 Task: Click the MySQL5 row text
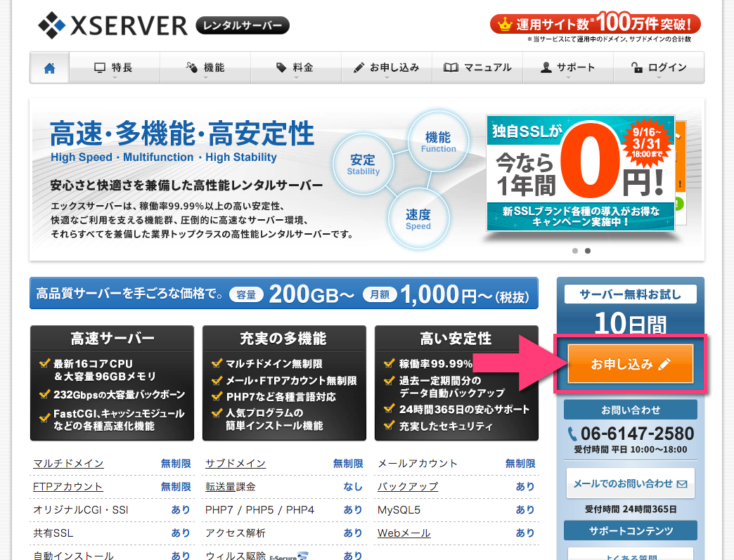pos(399,510)
